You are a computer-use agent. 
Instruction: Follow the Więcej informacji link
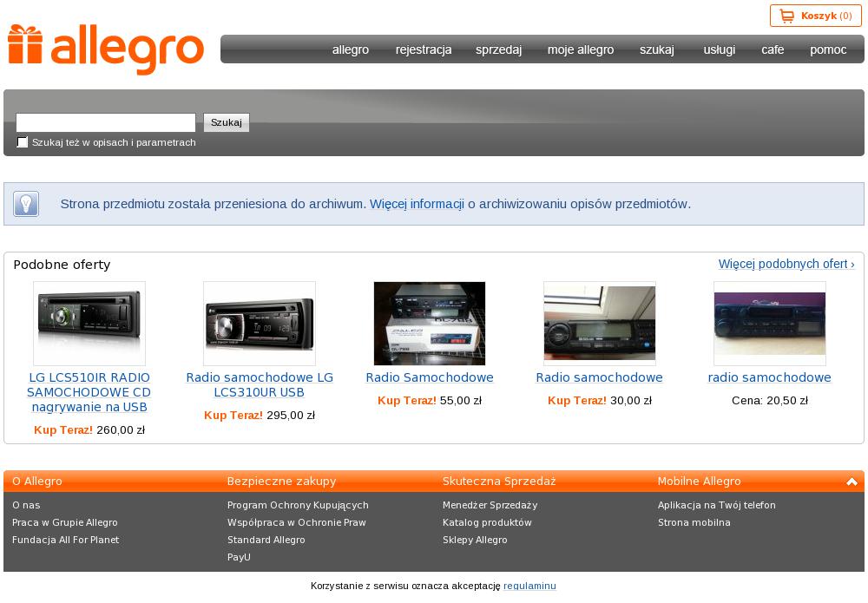[417, 204]
